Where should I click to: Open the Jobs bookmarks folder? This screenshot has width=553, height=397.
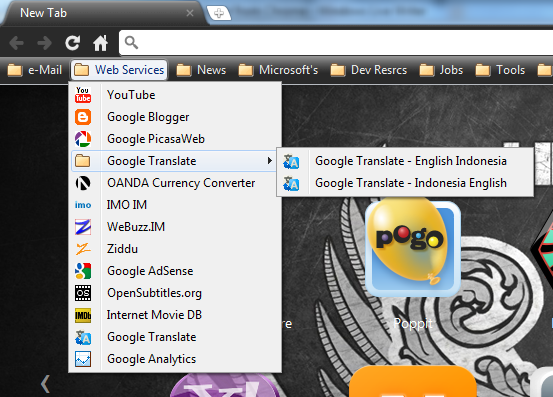(441, 70)
